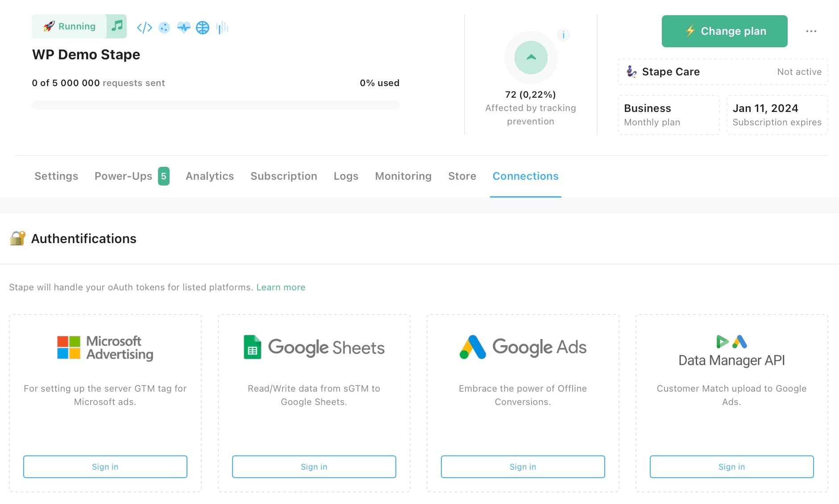Click the Business Monthly plan card
The height and width of the screenshot is (504, 839).
point(669,115)
